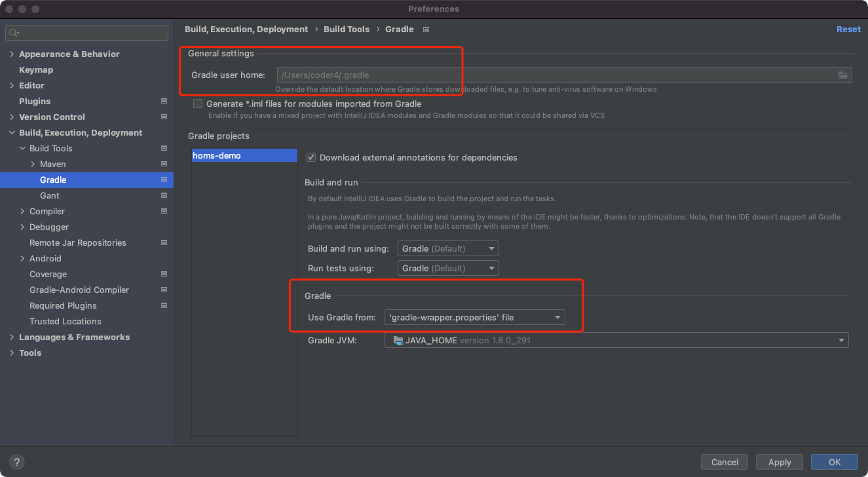The image size is (868, 477).
Task: Click Build Tools in the breadcrumb
Action: click(347, 29)
